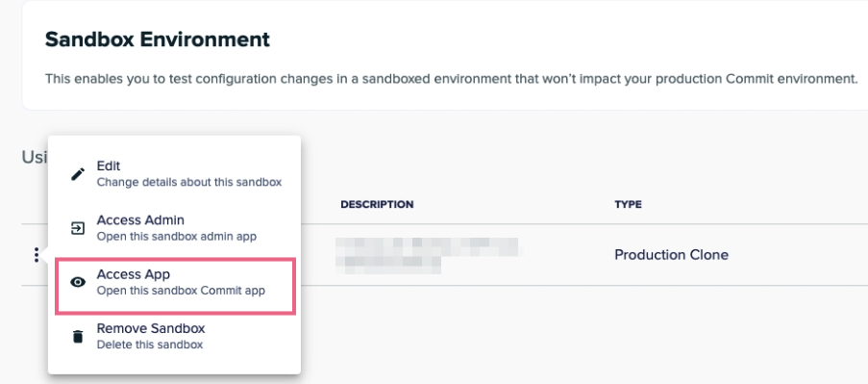
Task: Click 'Change details about this sandbox' subtitle
Action: [189, 182]
